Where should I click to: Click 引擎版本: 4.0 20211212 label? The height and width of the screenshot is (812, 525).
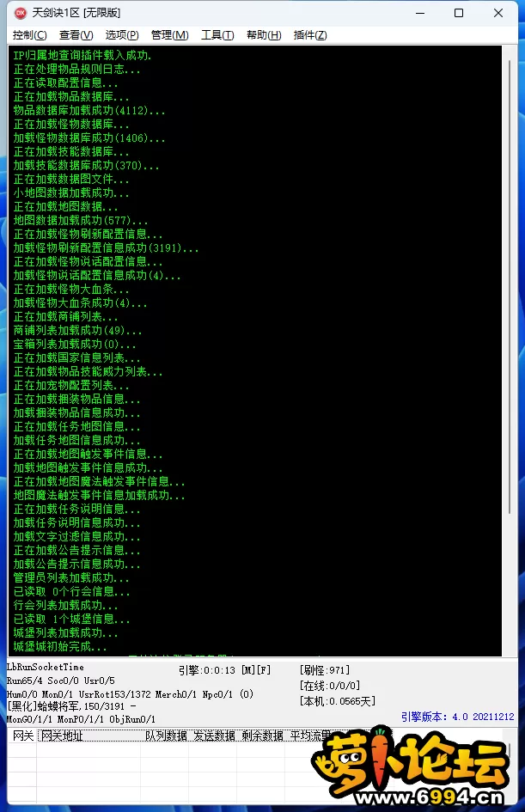click(458, 717)
